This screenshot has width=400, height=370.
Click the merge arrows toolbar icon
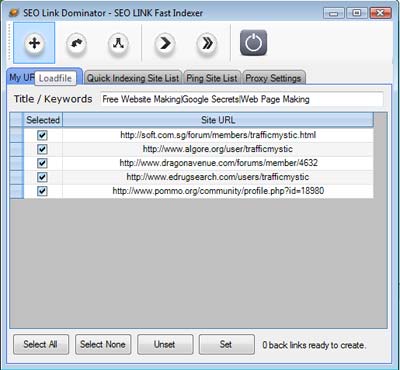(x=118, y=43)
